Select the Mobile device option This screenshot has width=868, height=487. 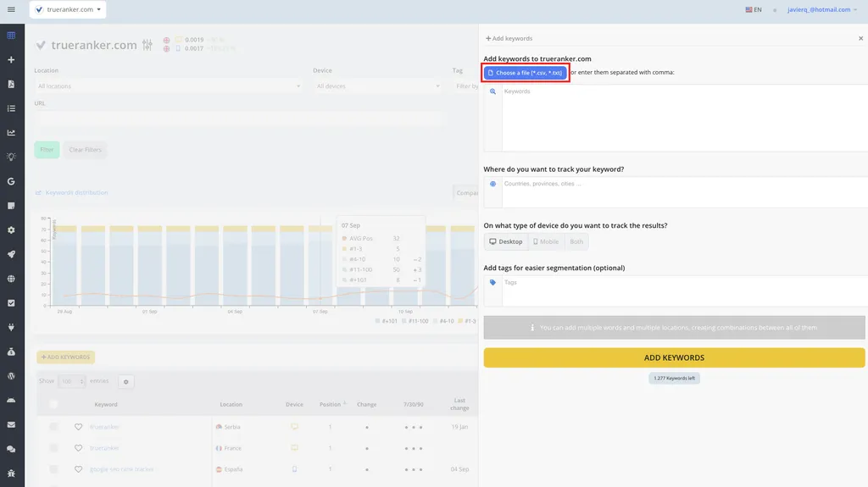(546, 242)
